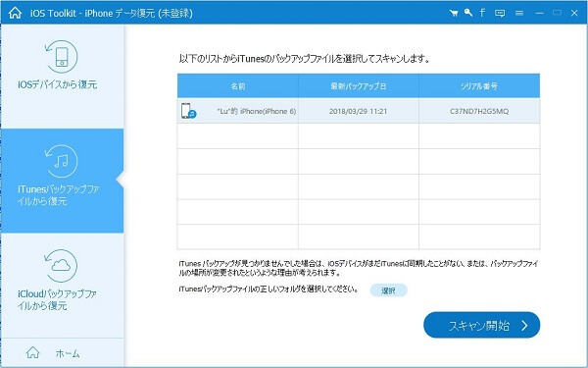Image resolution: width=588 pixels, height=368 pixels.
Task: Click the 最新バックアップ日 column header
Action: [359, 86]
